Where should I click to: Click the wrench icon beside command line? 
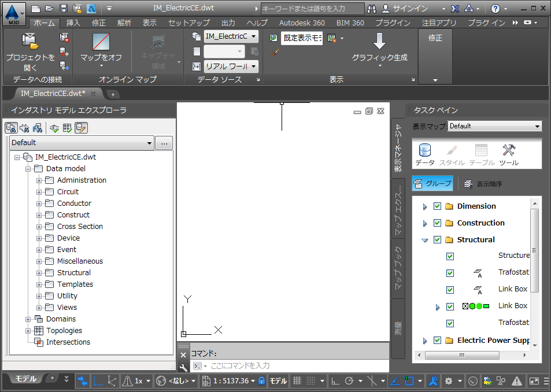point(183,367)
